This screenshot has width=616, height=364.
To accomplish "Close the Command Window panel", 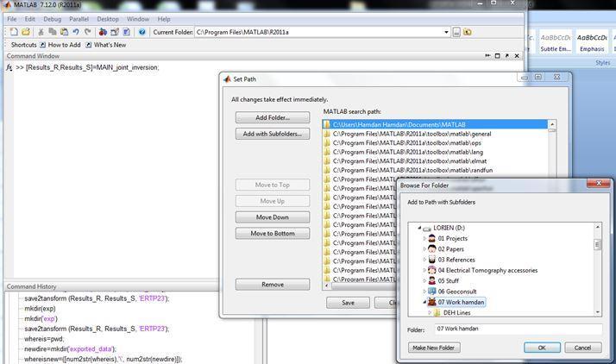I will (517, 56).
